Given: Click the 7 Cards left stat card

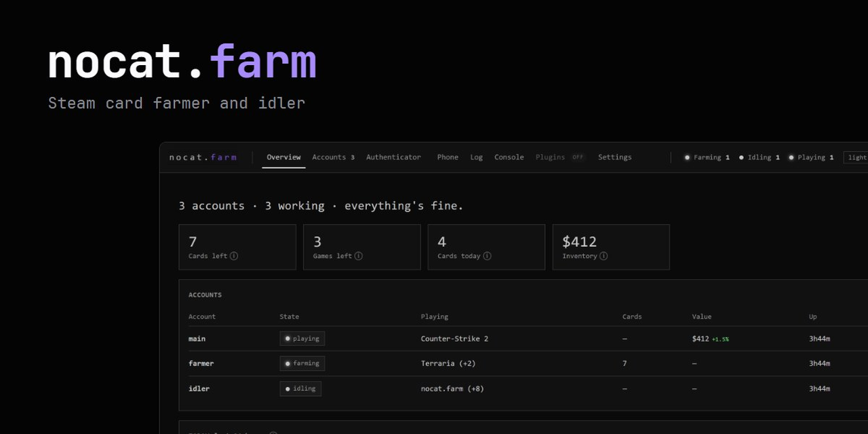Looking at the screenshot, I should click(x=237, y=247).
